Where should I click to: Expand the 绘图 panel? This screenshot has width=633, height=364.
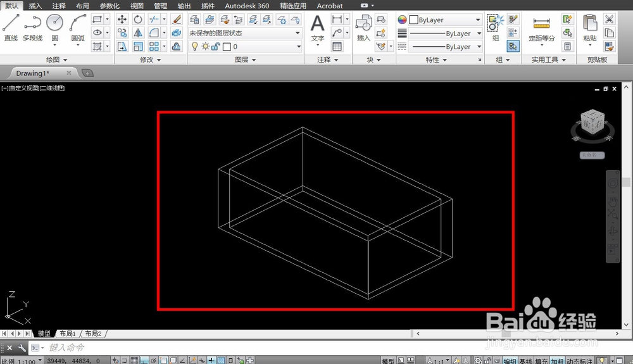[x=56, y=60]
